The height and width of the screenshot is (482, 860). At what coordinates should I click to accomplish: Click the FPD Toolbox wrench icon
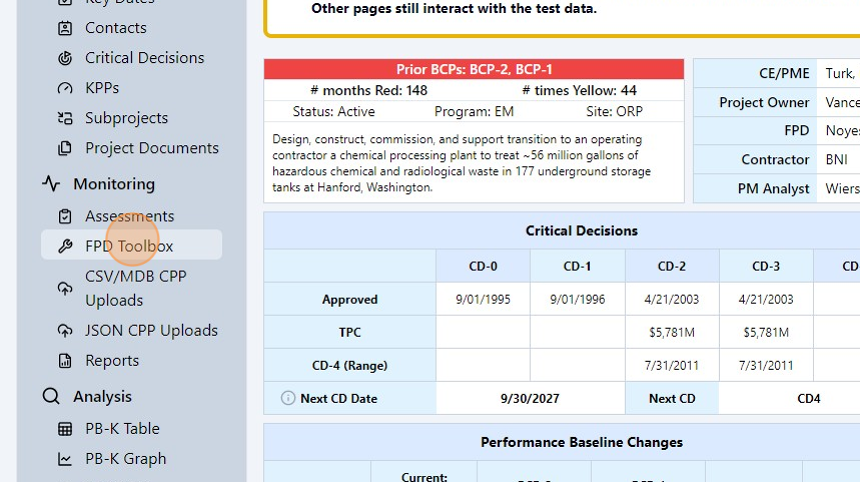pos(65,246)
